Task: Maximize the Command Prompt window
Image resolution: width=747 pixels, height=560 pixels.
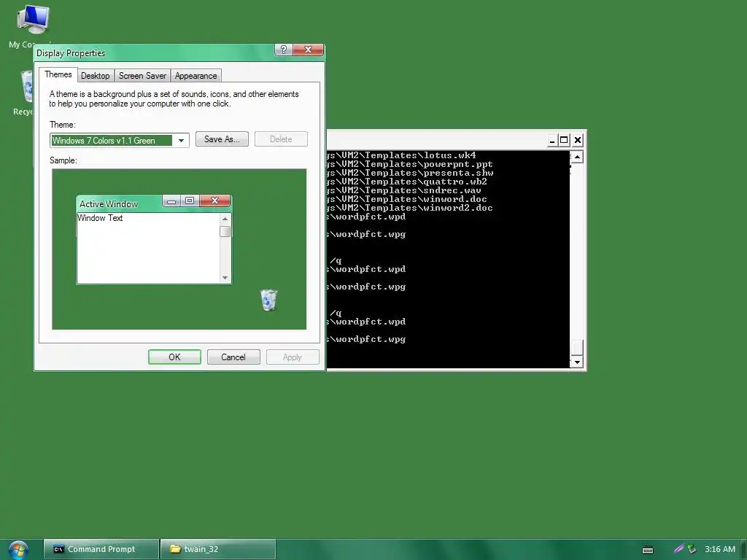Action: pyautogui.click(x=564, y=140)
